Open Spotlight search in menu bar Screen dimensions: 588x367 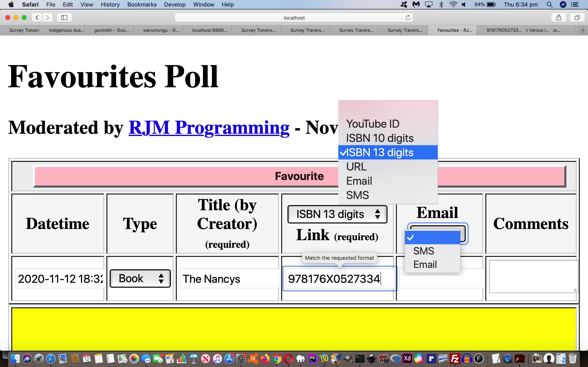coord(549,4)
